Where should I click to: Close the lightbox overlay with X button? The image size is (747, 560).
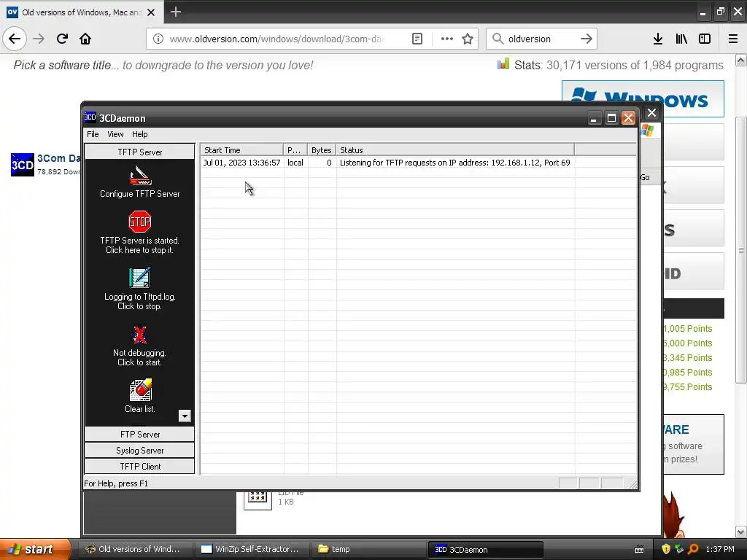click(x=651, y=113)
